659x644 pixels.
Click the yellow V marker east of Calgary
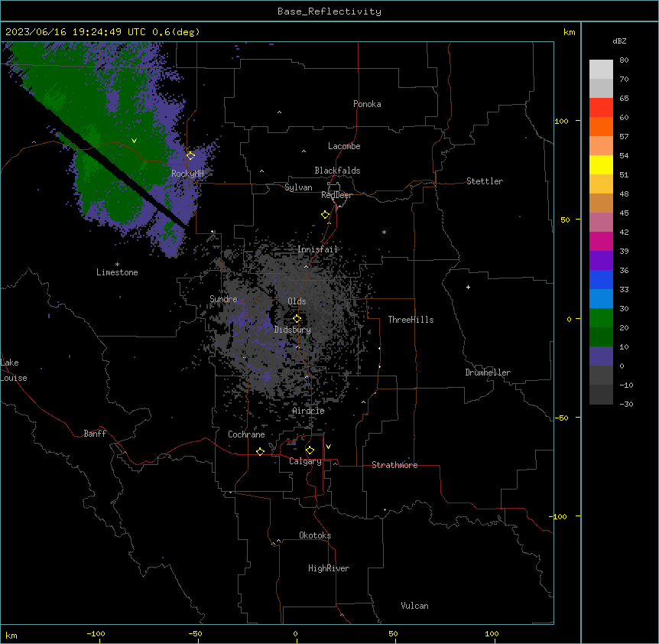(x=328, y=447)
